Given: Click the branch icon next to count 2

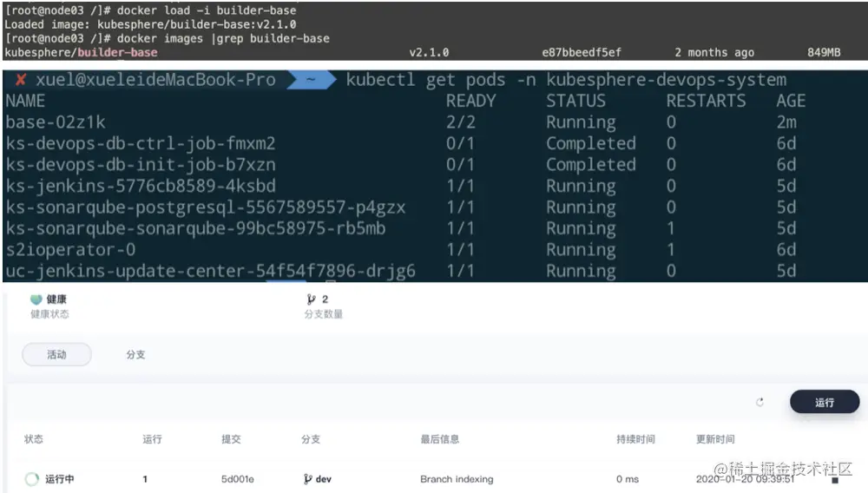Looking at the screenshot, I should [311, 299].
